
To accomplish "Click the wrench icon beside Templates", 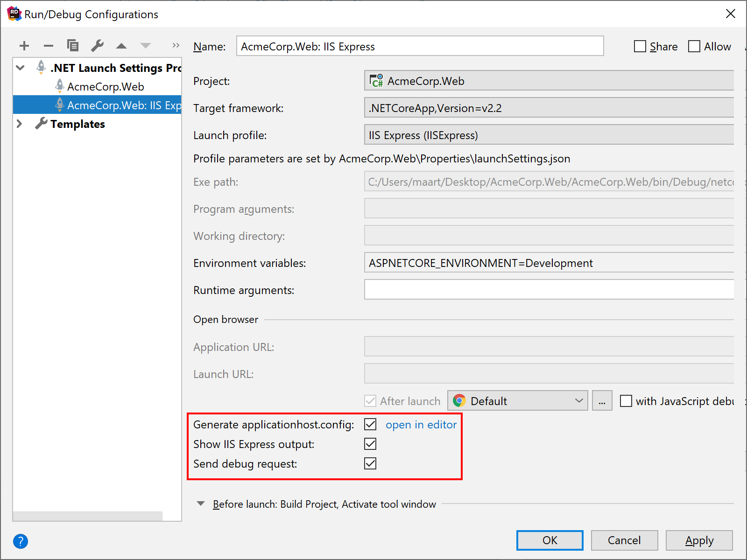I will pos(41,124).
